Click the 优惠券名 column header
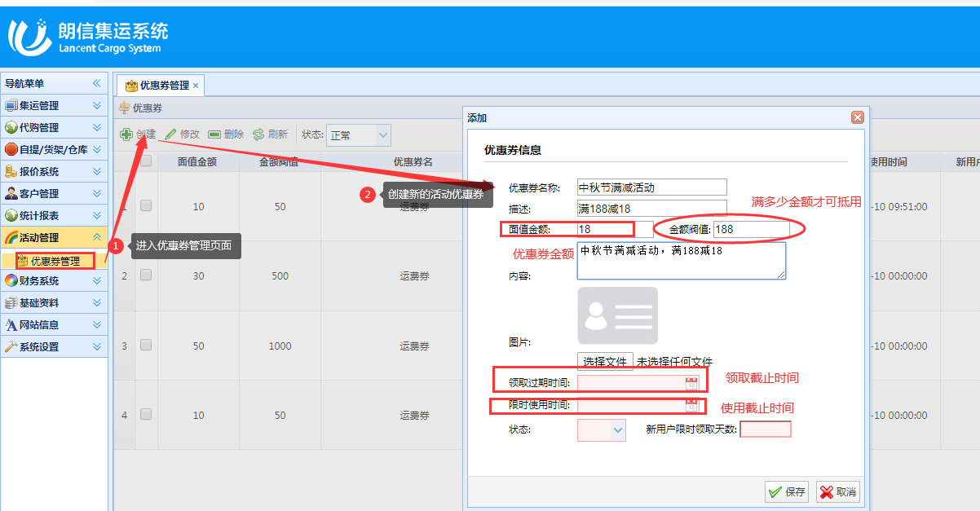Screen dimensions: 980x511 coord(413,161)
